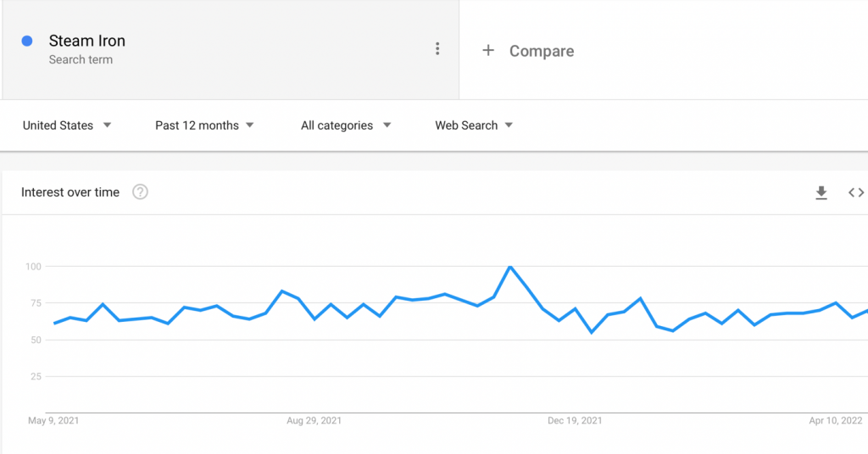868x454 pixels.
Task: Open the Steam Iron term options menu
Action: point(437,48)
